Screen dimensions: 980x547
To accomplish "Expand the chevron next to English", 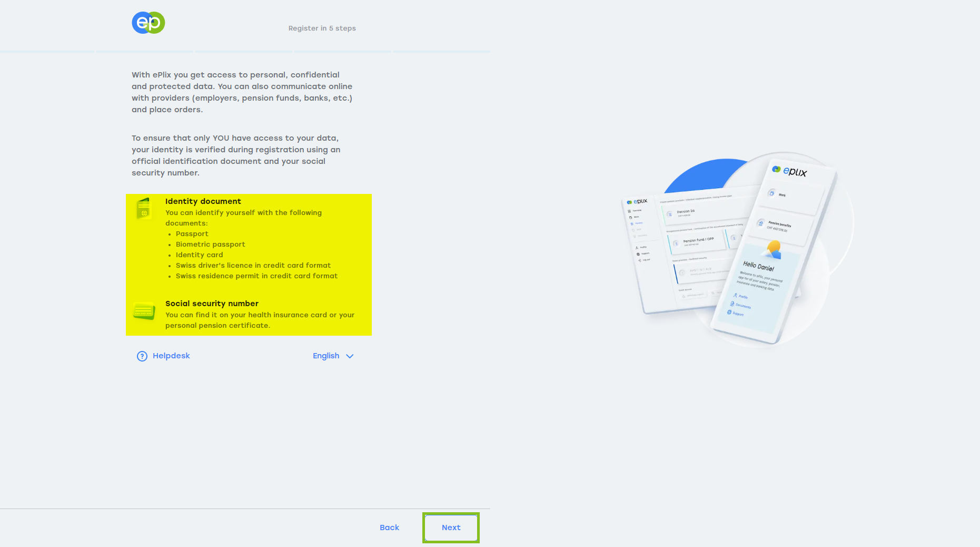I will [349, 356].
